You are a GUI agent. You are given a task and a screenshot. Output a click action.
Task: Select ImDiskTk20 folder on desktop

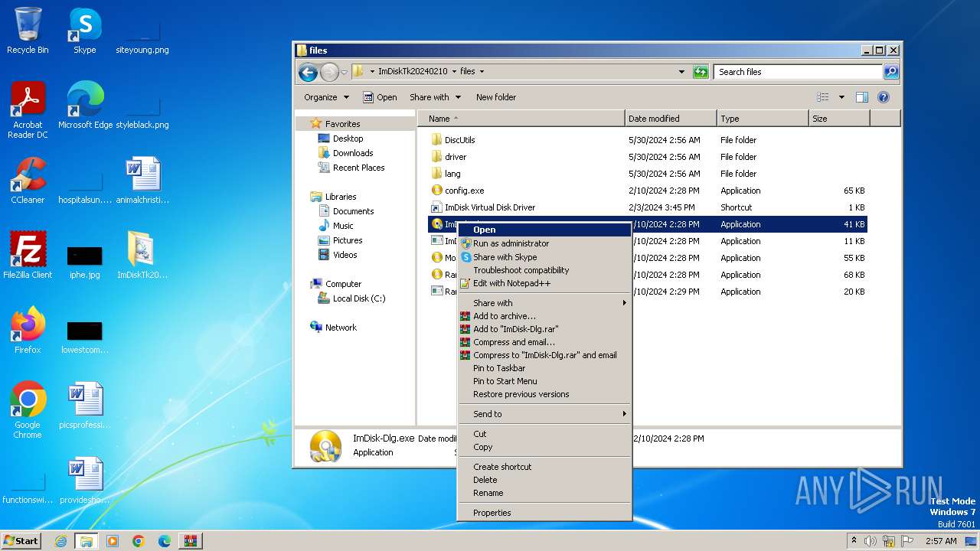(x=142, y=256)
